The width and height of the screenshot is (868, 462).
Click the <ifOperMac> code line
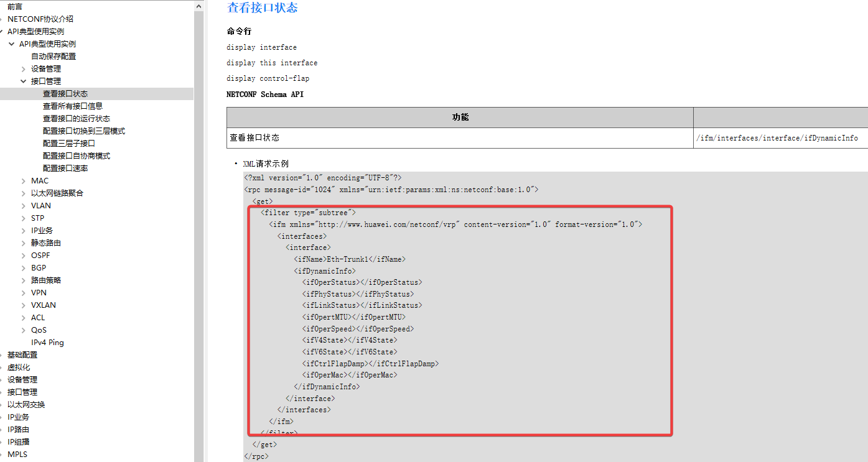(350, 375)
